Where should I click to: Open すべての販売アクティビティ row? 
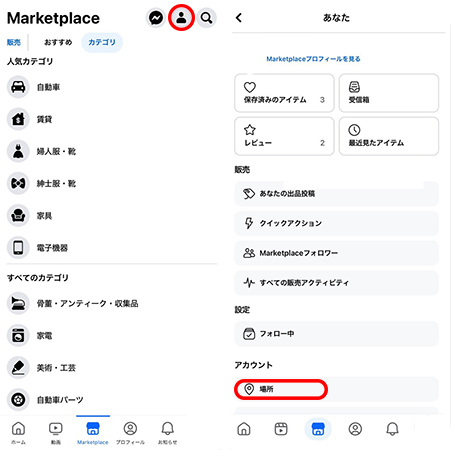pos(337,283)
